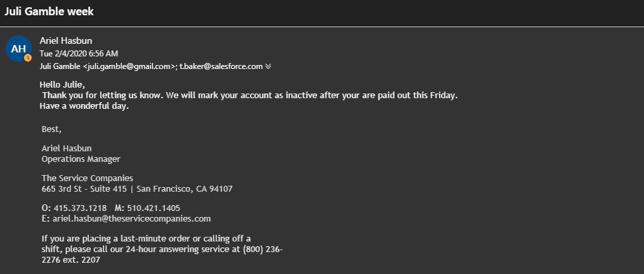Click 'The Service Companies' in the signature
The width and height of the screenshot is (644, 274).
(87, 178)
